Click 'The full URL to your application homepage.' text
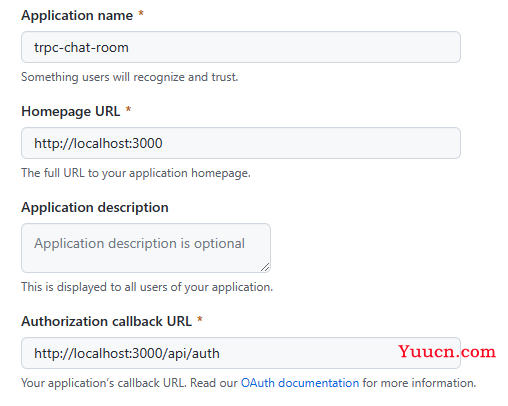This screenshot has width=508, height=406. pyautogui.click(x=136, y=173)
